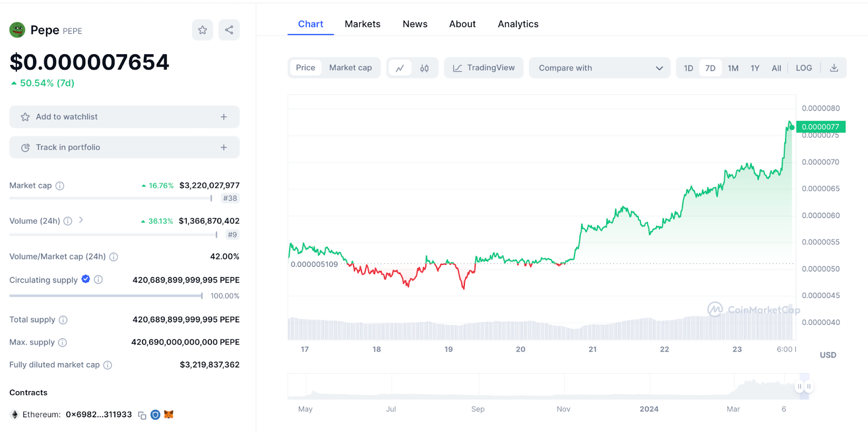Switch to the Markets tab

(362, 24)
